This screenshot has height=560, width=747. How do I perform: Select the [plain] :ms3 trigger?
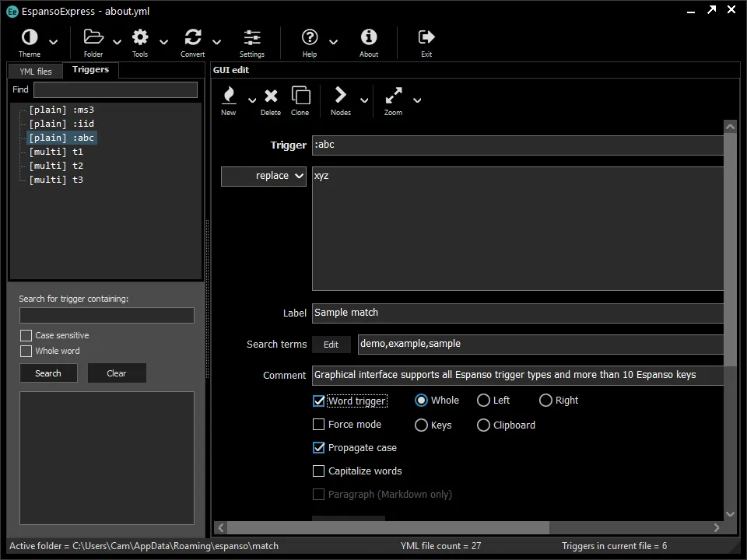point(61,110)
